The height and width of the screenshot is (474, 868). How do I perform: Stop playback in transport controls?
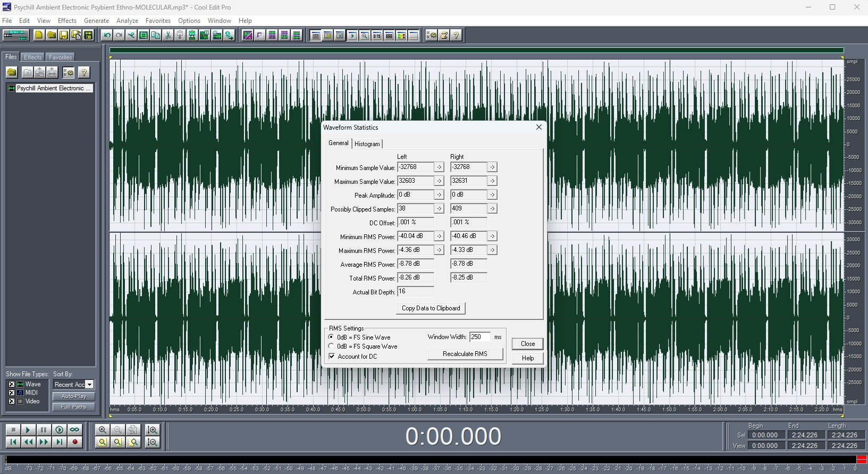(13, 429)
